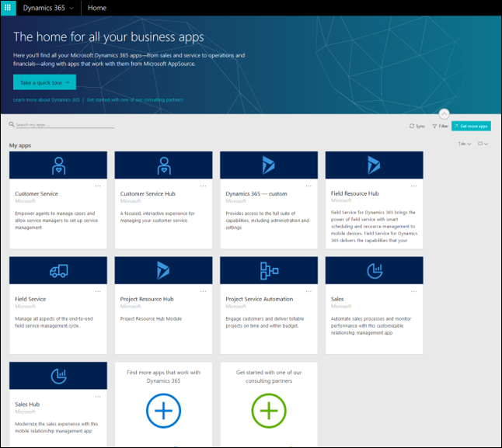502x448 pixels.
Task: Open more options on Customer Service Hub tile
Action: coord(204,186)
